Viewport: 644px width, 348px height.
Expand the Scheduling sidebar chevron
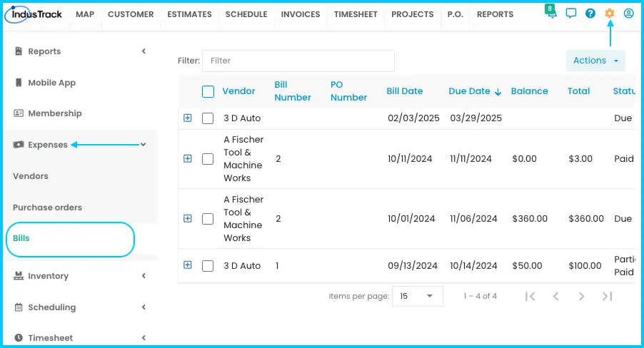tap(144, 307)
